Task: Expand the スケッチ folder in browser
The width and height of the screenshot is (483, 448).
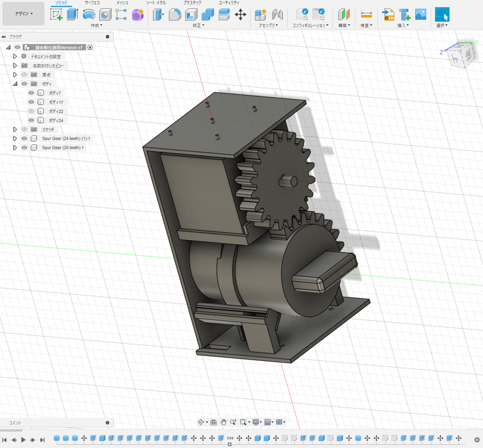Action: pyautogui.click(x=15, y=129)
